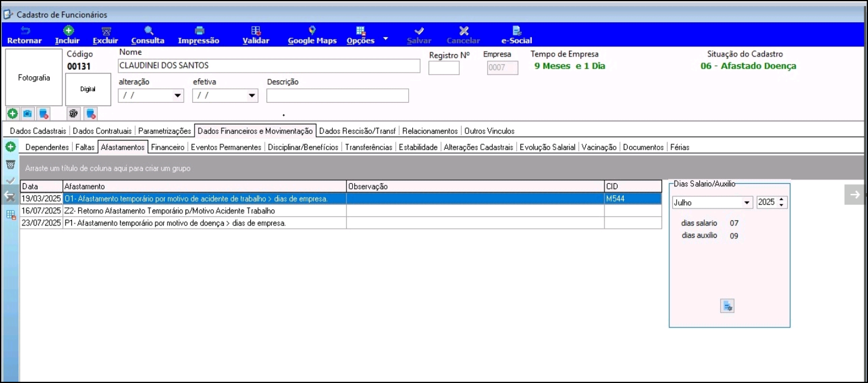Open the Vacinação subtab
This screenshot has height=383, width=868.
pyautogui.click(x=599, y=147)
